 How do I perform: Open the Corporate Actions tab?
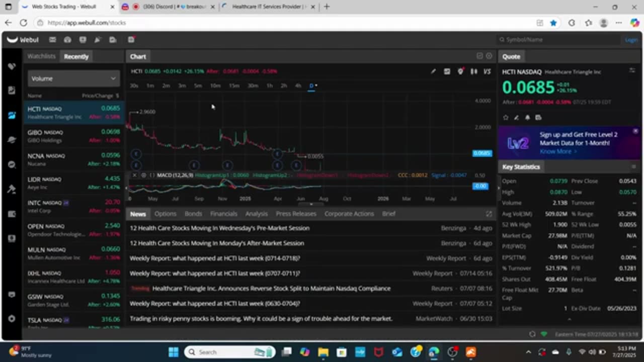tap(349, 214)
